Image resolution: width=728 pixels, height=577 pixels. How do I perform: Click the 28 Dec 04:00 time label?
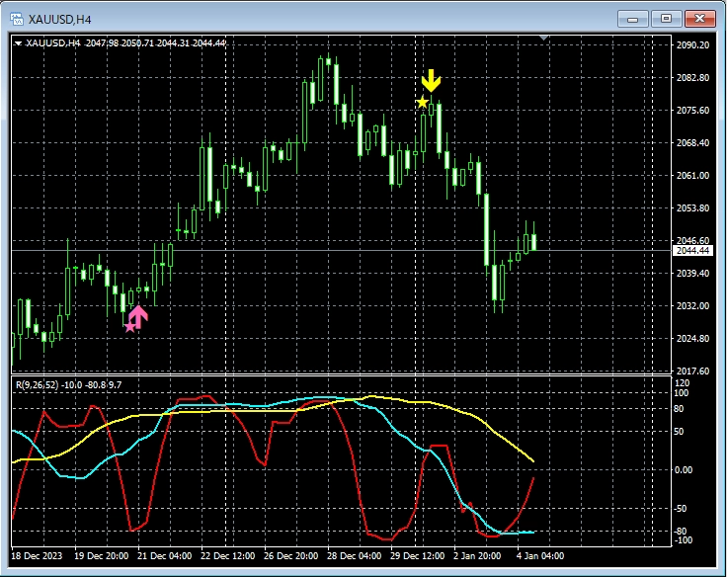[x=357, y=556]
